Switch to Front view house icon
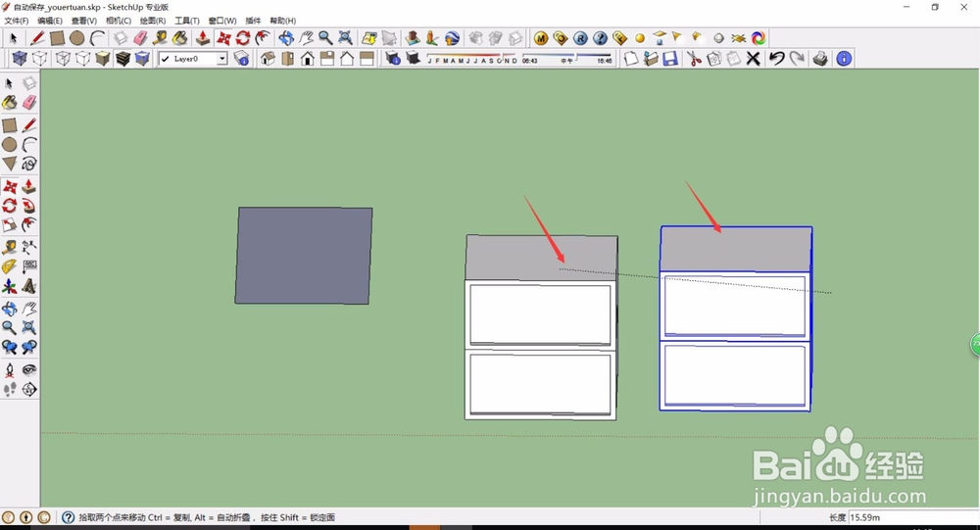Screen dimensions: 980x530 pos(308,59)
